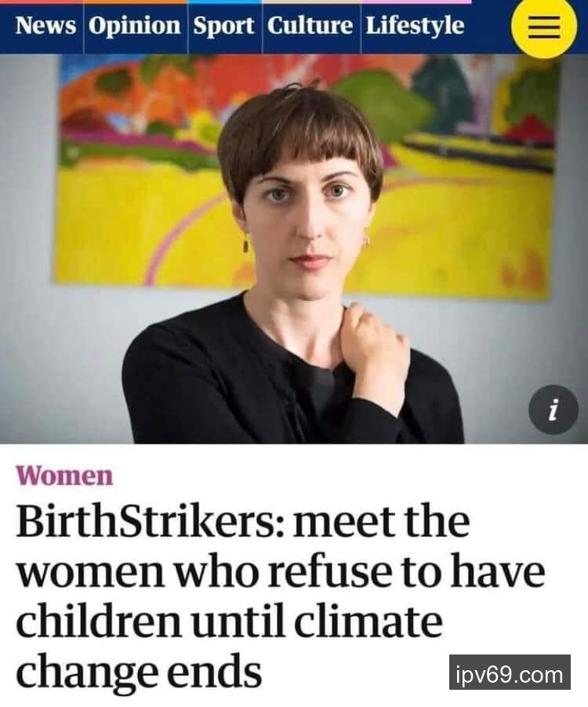Click the pink Women category link

pyautogui.click(x=64, y=476)
